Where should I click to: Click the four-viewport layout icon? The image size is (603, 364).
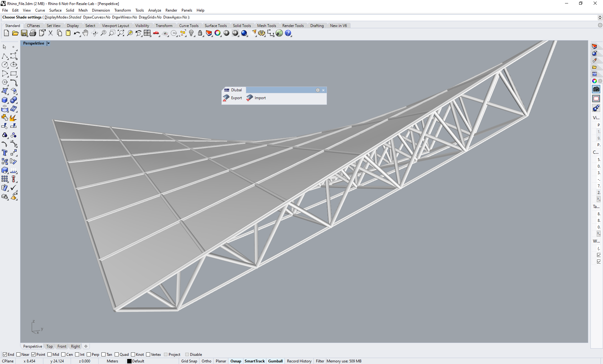pos(147,33)
